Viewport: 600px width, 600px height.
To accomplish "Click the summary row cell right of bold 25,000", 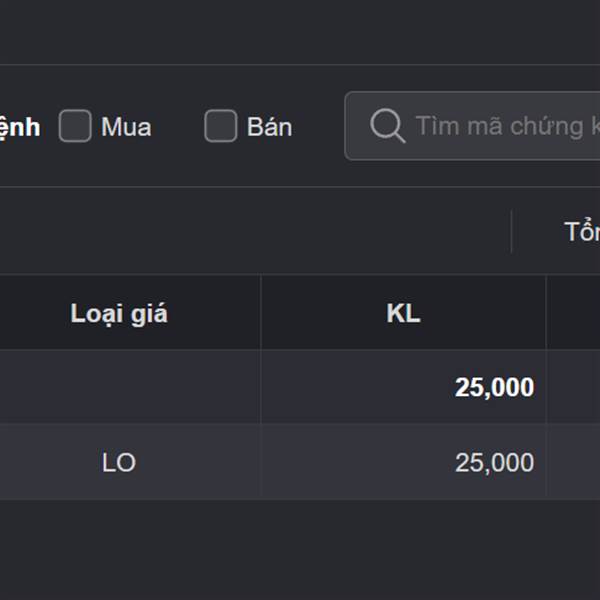I will coord(574,388).
